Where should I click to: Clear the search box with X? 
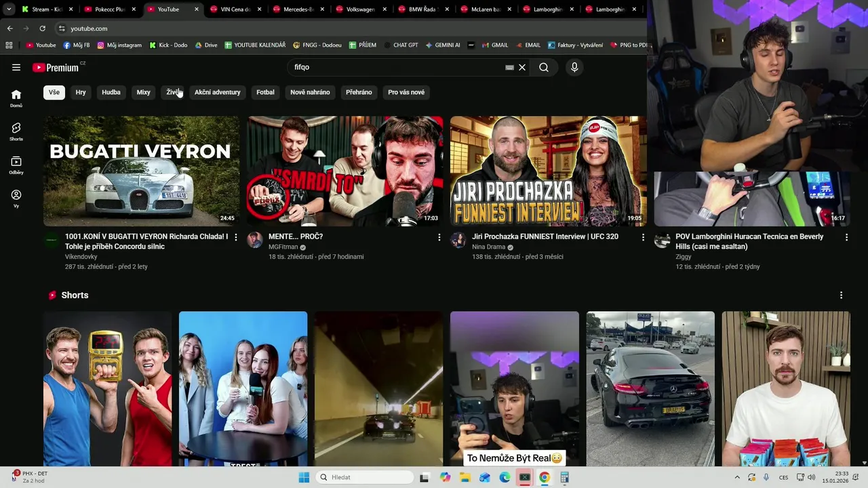pos(522,67)
